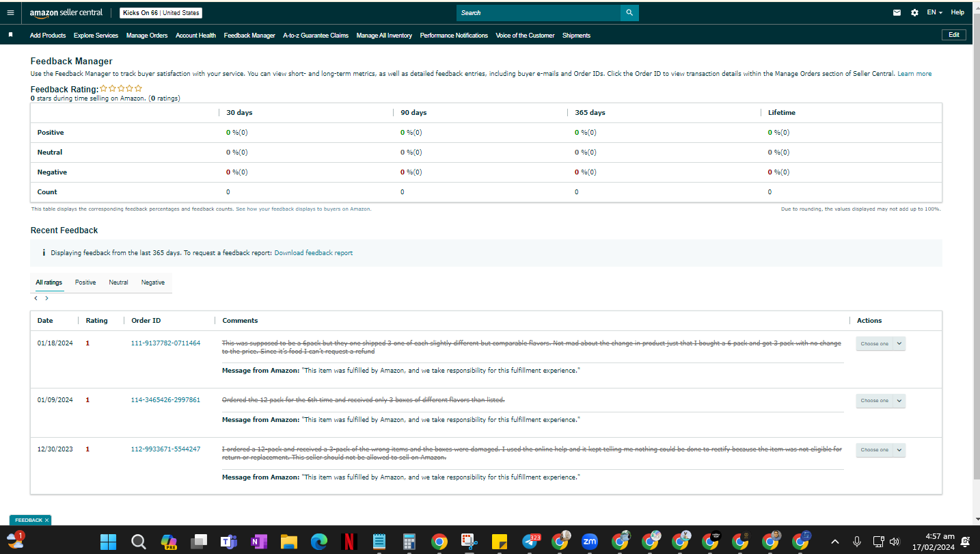This screenshot has width=980, height=554.
Task: Open Zoom from taskbar
Action: click(x=590, y=542)
